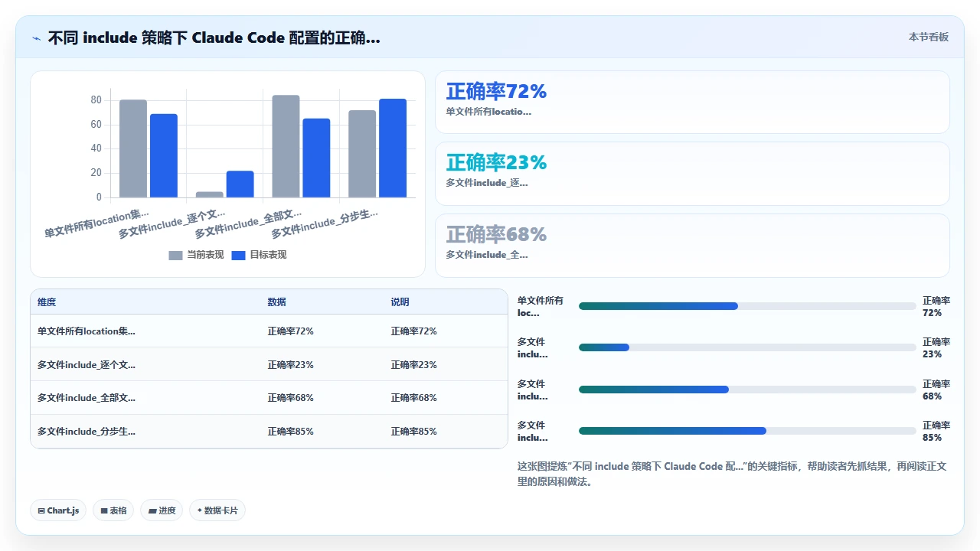Click the 维度 column header
The image size is (980, 551).
pos(47,302)
